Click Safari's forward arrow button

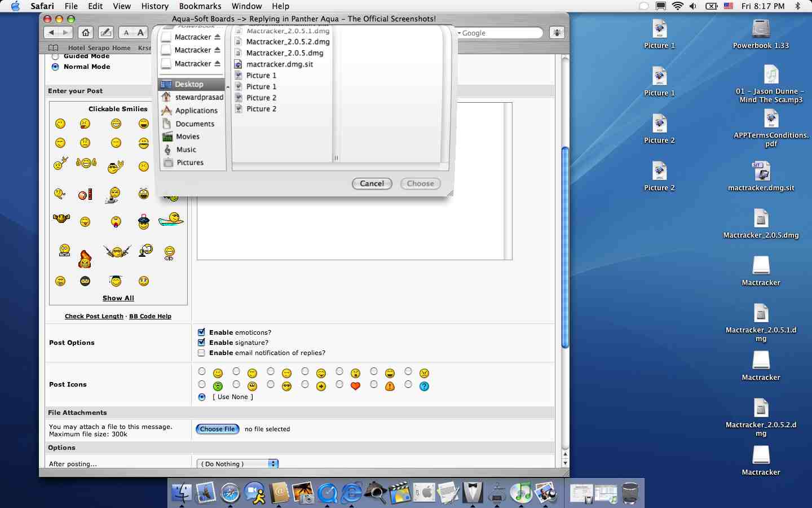65,33
